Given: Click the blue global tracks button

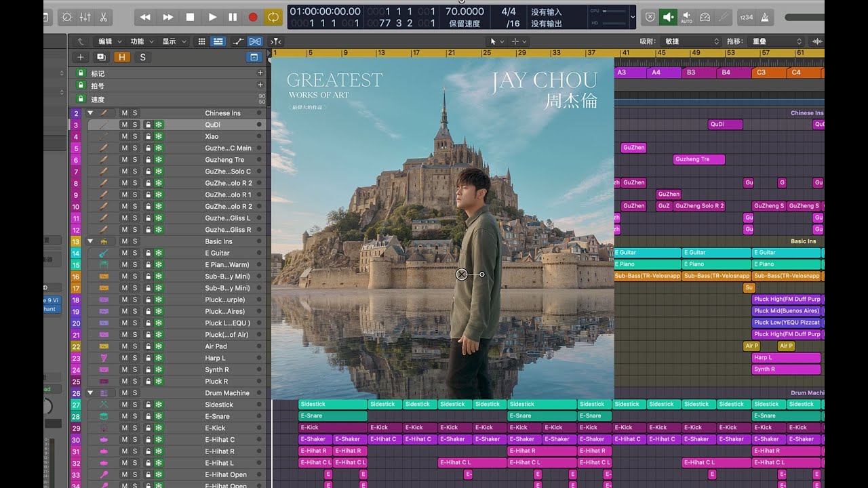Looking at the screenshot, I should pyautogui.click(x=254, y=58).
